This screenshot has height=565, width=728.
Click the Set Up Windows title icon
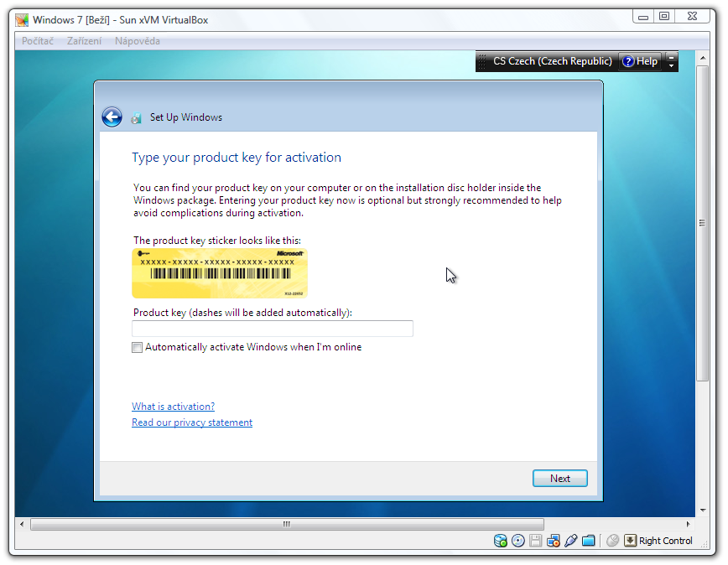(x=136, y=118)
